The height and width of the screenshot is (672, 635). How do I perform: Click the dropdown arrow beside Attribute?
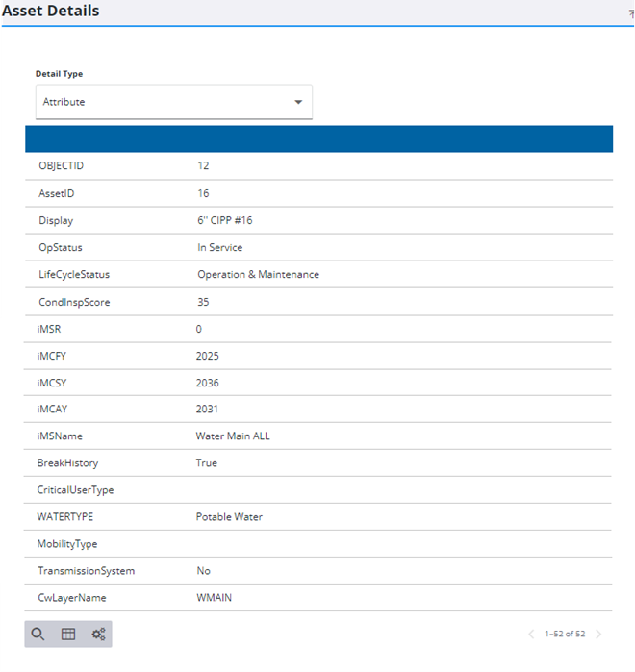298,102
